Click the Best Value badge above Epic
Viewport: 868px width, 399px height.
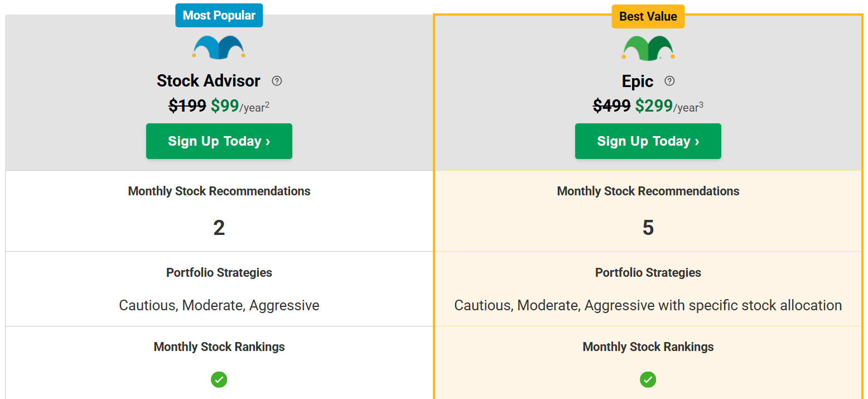[648, 16]
